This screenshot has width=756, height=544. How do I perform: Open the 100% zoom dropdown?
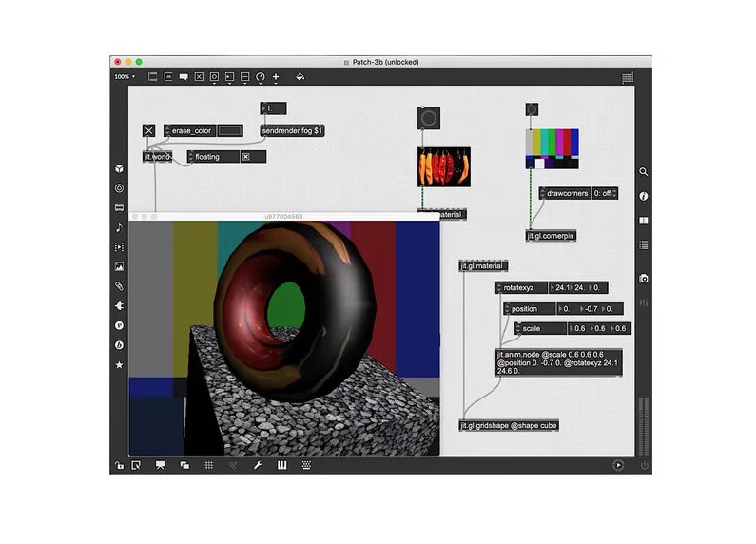point(125,77)
